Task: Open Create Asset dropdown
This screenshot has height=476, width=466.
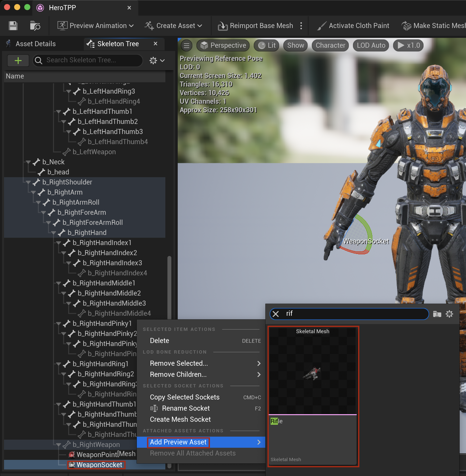Action: click(x=173, y=26)
